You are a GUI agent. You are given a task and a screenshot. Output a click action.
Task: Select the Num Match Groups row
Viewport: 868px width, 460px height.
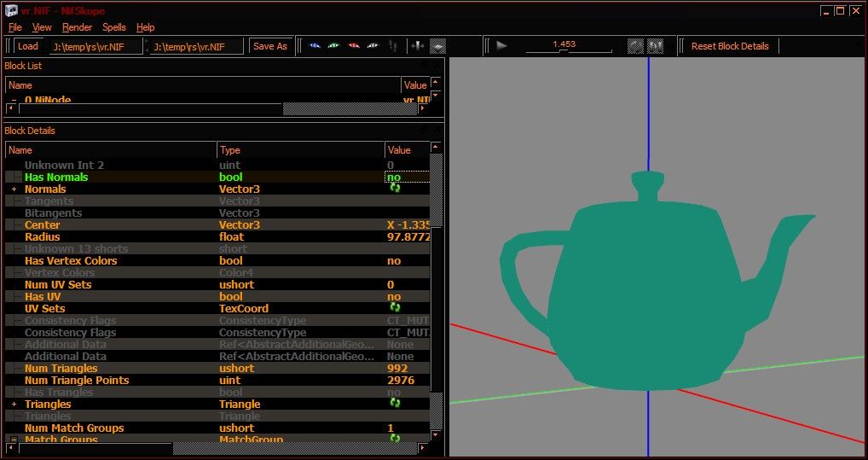(x=217, y=428)
